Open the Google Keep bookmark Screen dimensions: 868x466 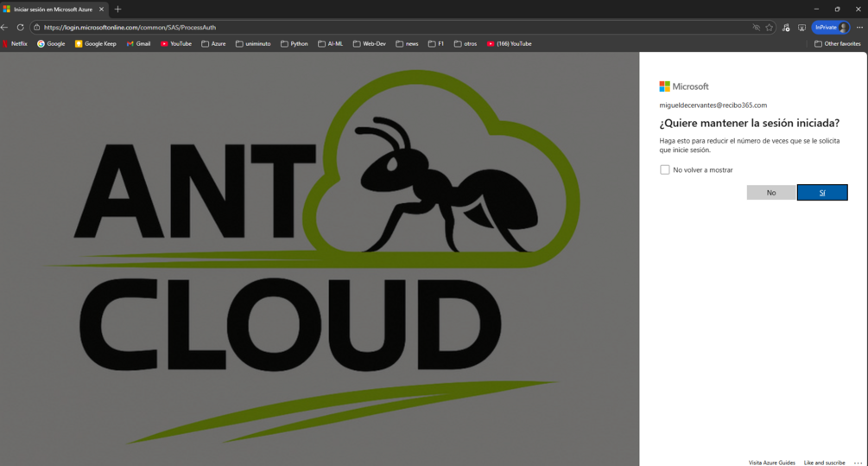point(95,44)
